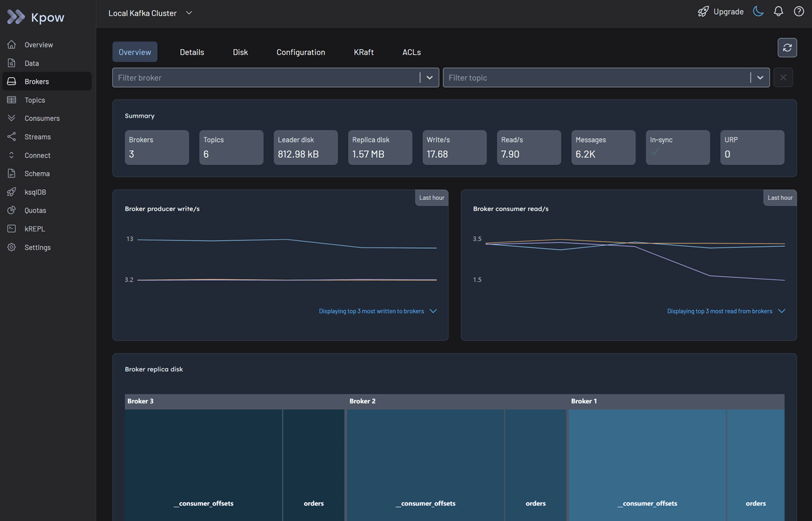The width and height of the screenshot is (812, 521).
Task: Click the Broker 2 treemap header
Action: click(x=457, y=401)
